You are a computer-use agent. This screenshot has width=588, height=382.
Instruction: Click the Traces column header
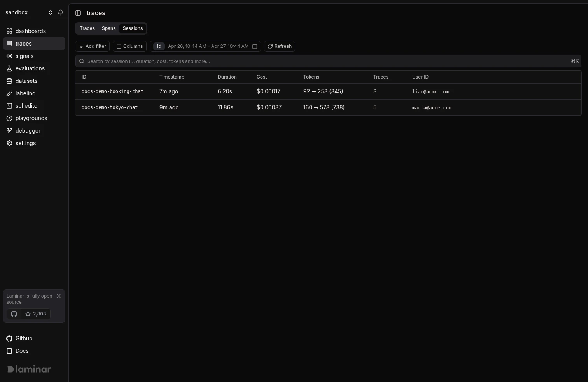pos(381,77)
